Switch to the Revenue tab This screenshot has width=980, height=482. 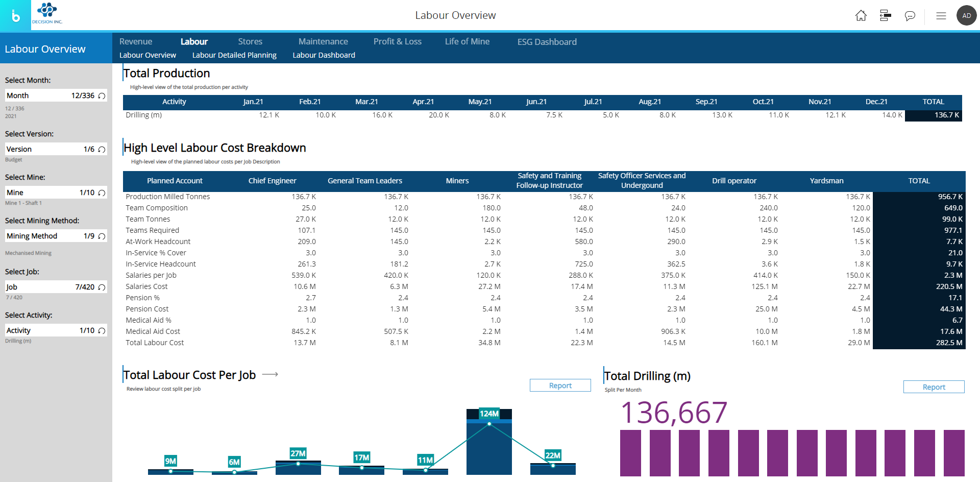tap(136, 41)
